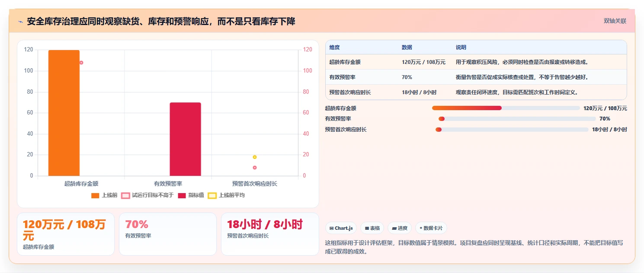Click the 有效预警率 progress bar
644x273 pixels.
pyautogui.click(x=517, y=119)
